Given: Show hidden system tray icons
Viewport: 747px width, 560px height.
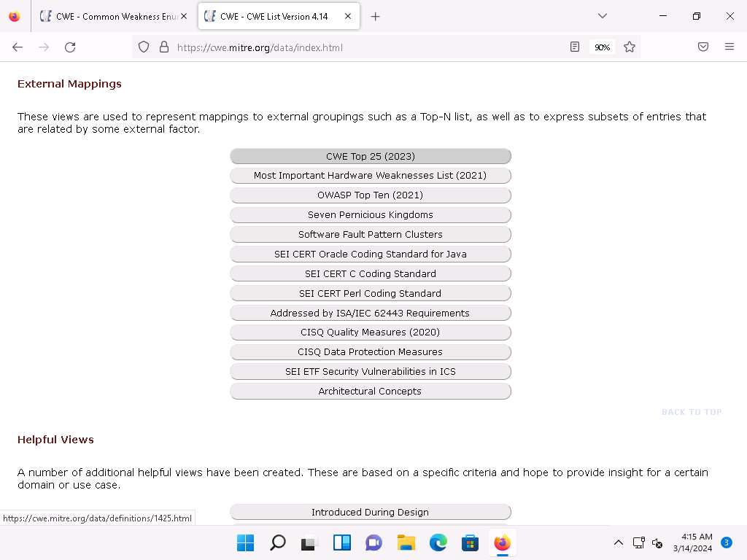Looking at the screenshot, I should point(618,542).
